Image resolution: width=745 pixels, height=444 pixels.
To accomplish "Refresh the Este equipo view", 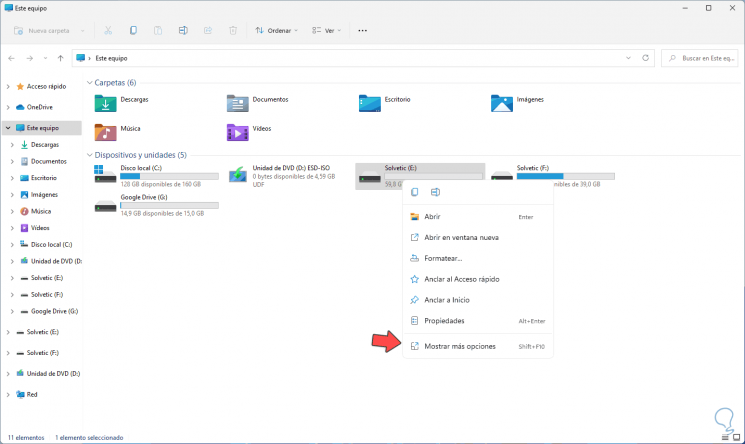I will (645, 58).
